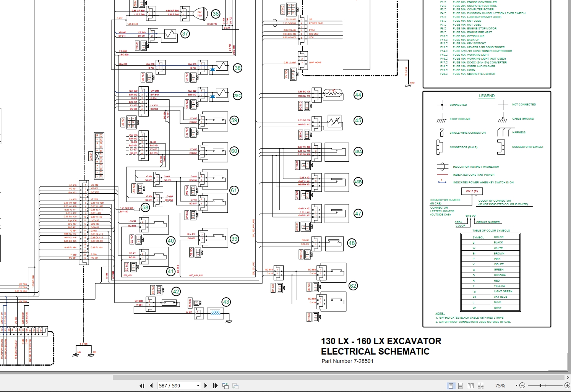
Task: Click the zoom slider handle
Action: click(x=540, y=386)
